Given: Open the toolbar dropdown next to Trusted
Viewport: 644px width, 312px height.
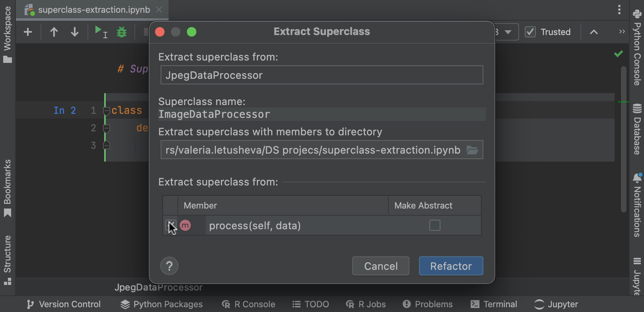Looking at the screenshot, I should (508, 32).
